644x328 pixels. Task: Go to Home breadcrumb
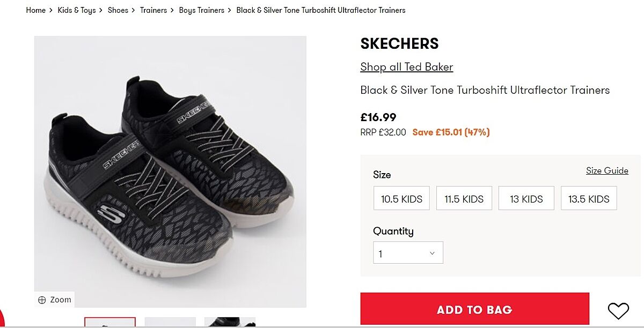pos(36,10)
